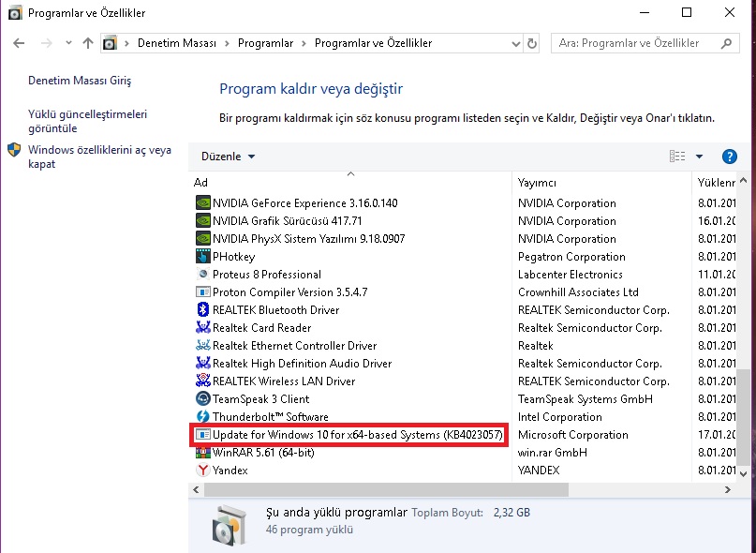Click the address bar Control Panel icon
Image resolution: width=756 pixels, height=553 pixels.
coord(110,43)
